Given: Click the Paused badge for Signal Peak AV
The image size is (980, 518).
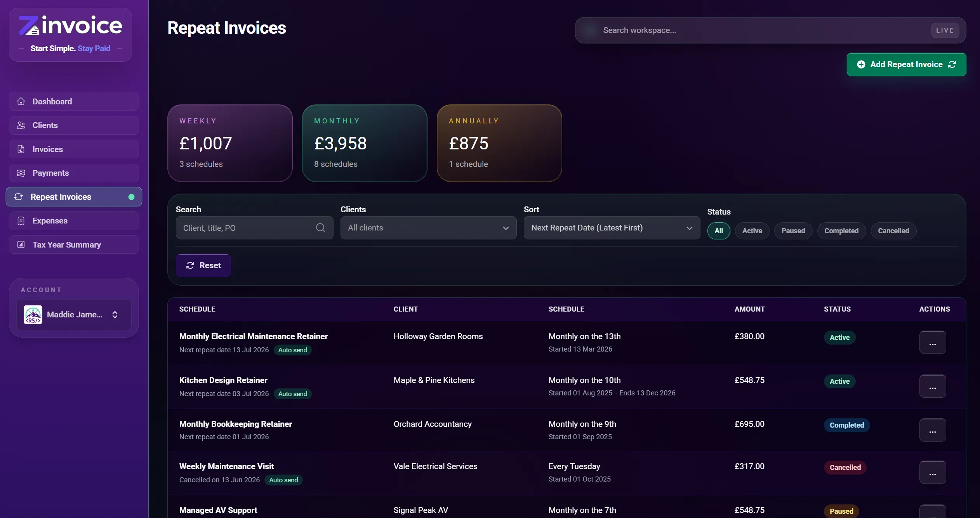Looking at the screenshot, I should tap(841, 511).
